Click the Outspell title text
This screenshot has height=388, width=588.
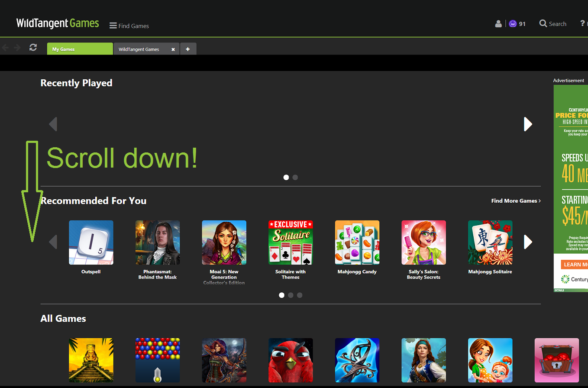91,272
